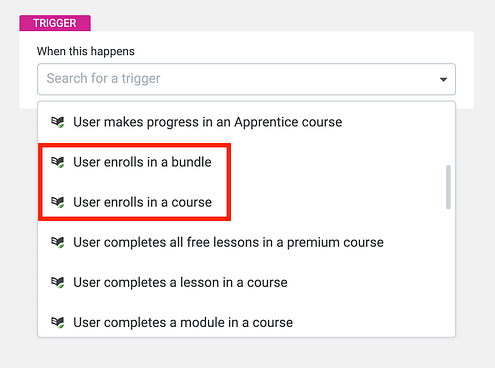Click scrollbar track above the thumb
The height and width of the screenshot is (368, 495).
click(x=448, y=134)
